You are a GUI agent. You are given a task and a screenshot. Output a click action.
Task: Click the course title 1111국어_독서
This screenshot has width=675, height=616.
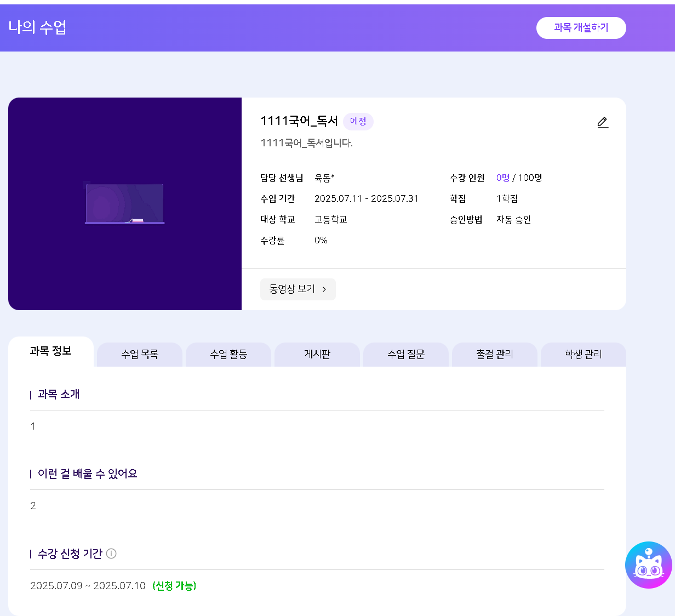299,121
